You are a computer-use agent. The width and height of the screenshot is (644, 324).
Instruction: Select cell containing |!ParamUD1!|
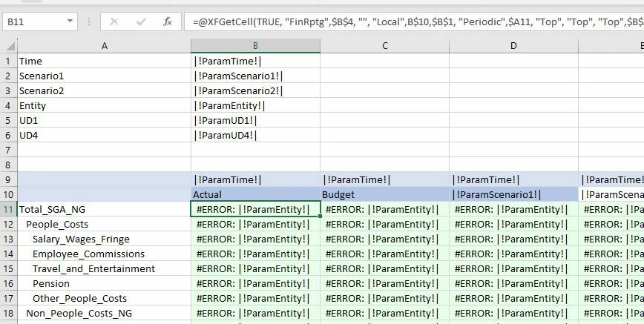coord(255,120)
